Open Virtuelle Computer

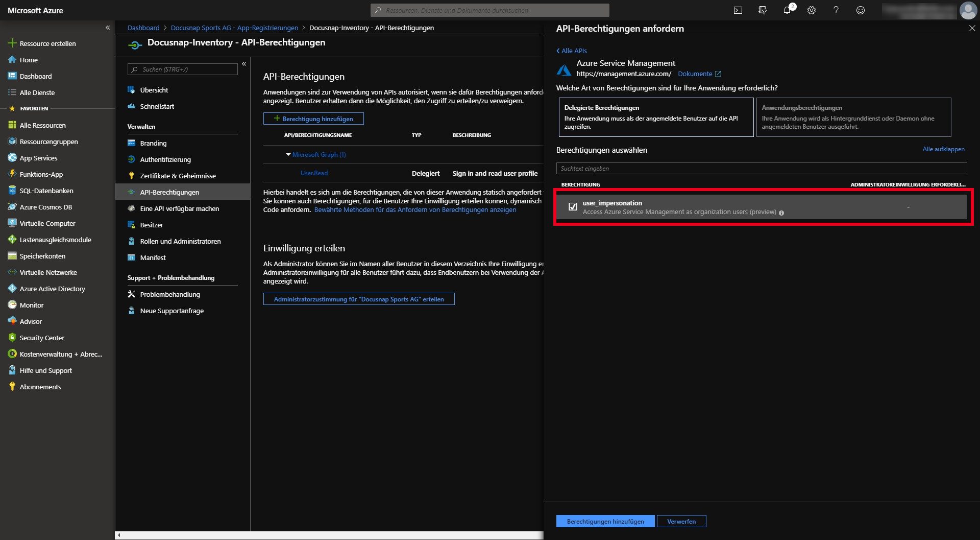pyautogui.click(x=47, y=223)
